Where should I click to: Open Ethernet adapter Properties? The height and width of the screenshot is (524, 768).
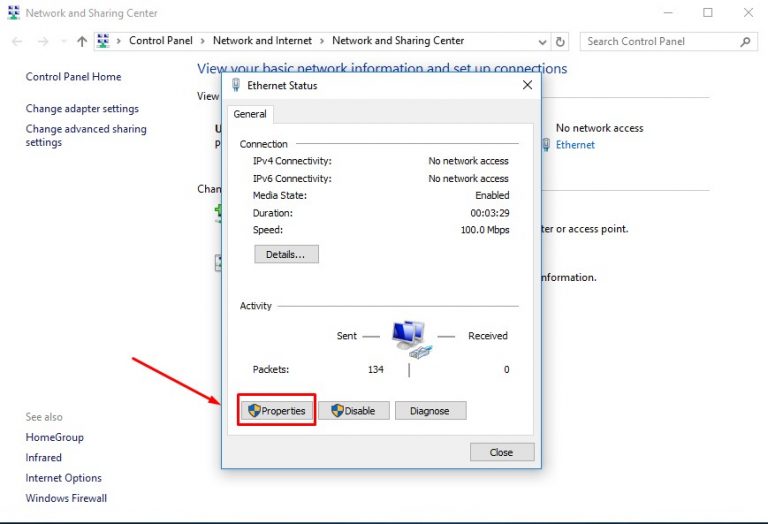(x=277, y=410)
